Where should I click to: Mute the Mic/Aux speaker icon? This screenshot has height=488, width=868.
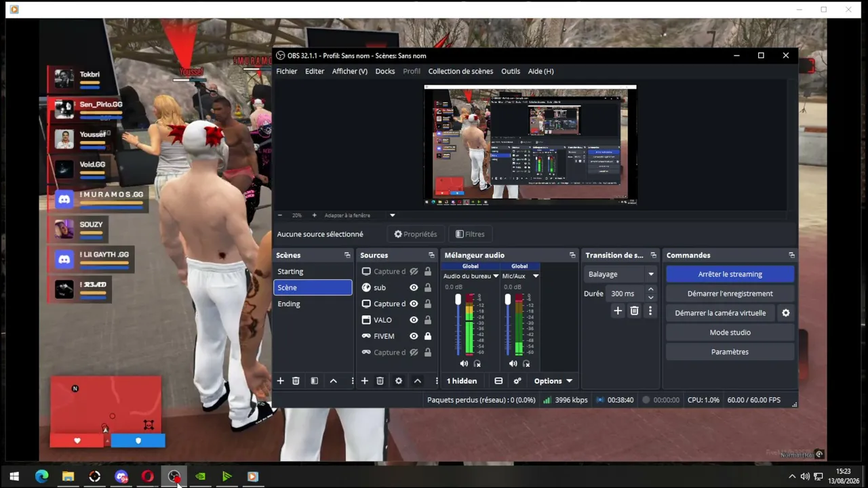513,364
